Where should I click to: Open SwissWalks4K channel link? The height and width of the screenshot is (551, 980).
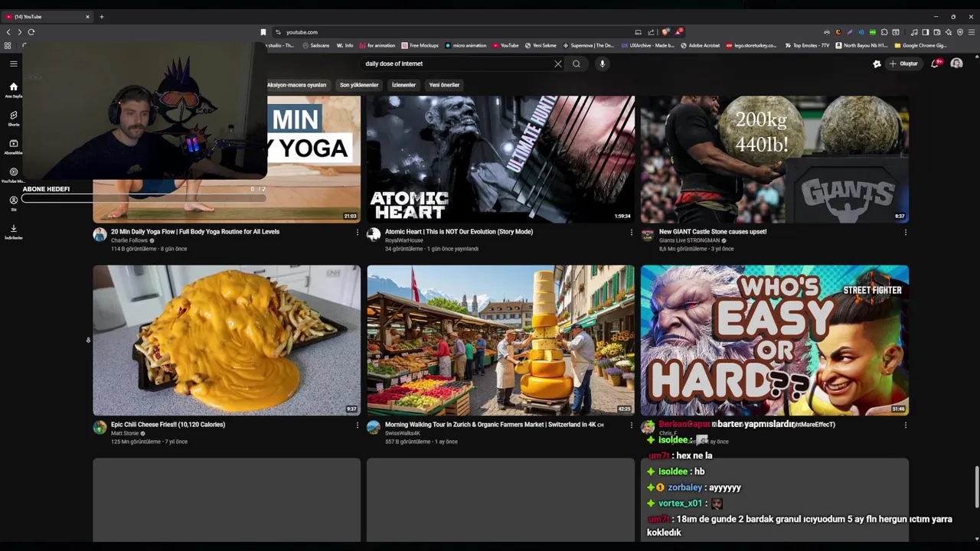403,433
